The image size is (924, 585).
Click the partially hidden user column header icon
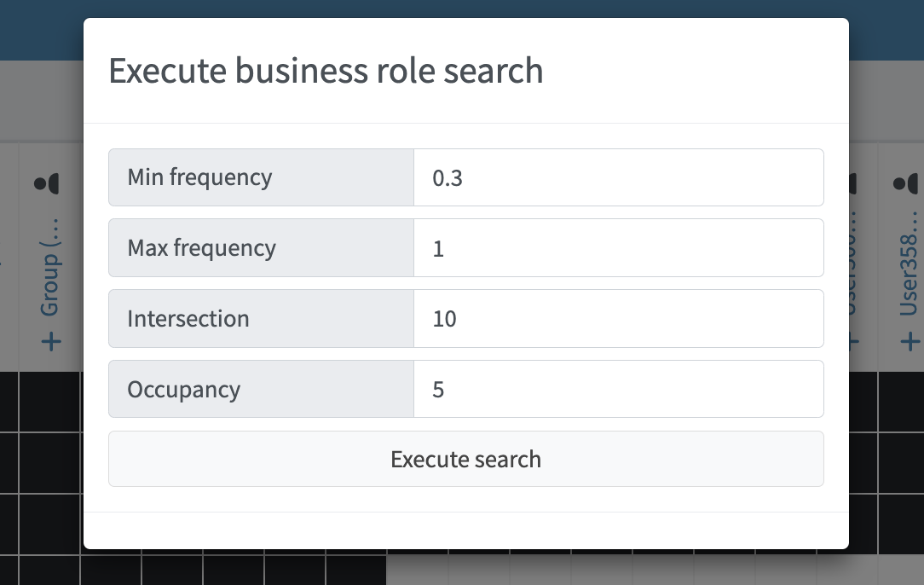point(852,183)
